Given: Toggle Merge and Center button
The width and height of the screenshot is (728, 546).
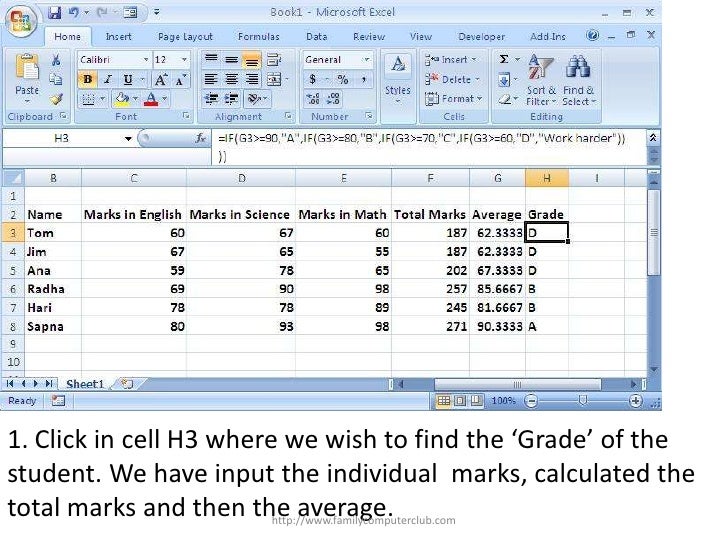Looking at the screenshot, I should point(273,79).
